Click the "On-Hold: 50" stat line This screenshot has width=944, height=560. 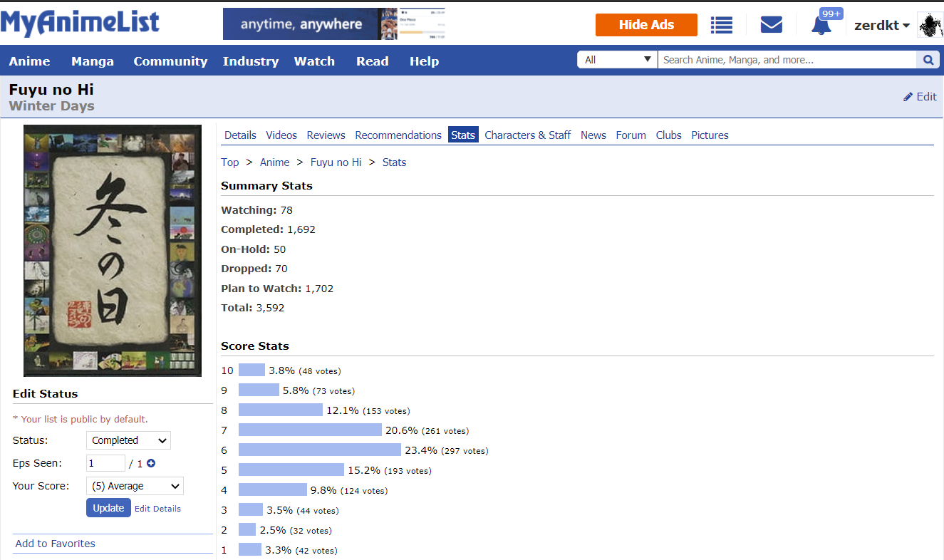point(253,249)
